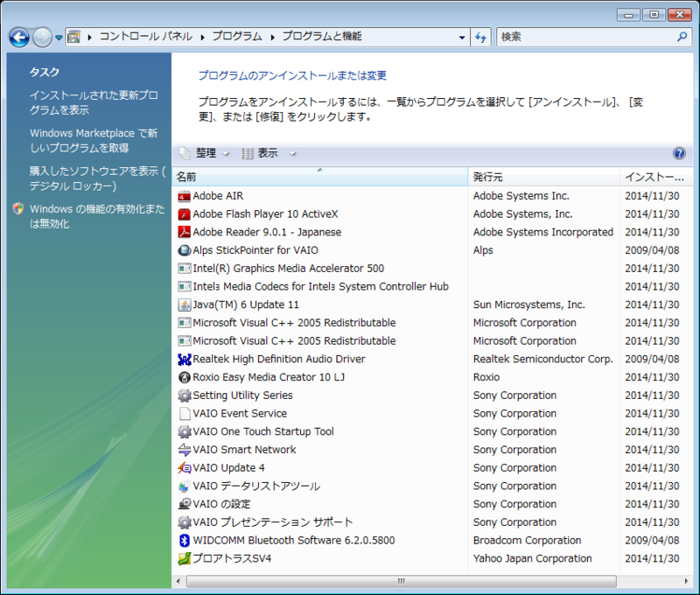Screen dimensions: 700x595
Task: Click the Adobe AIR program icon
Action: 184,196
